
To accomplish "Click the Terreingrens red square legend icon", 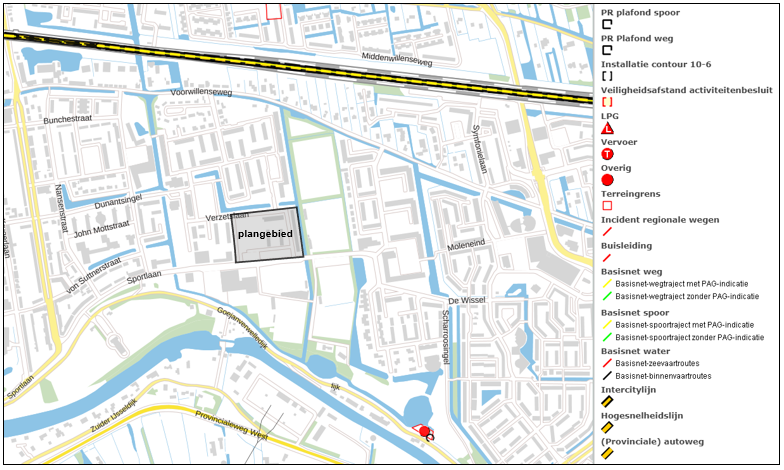I will [608, 206].
